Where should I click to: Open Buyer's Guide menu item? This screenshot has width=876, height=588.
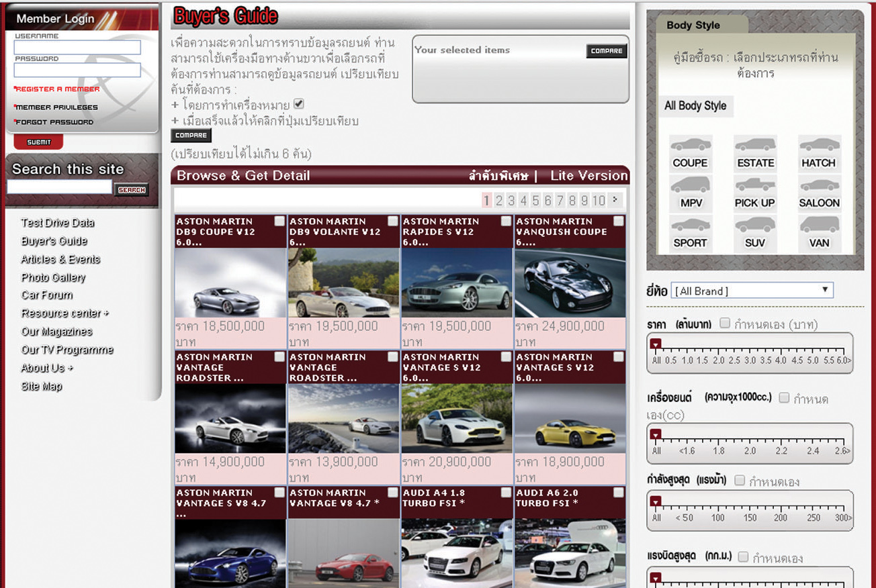(x=54, y=241)
